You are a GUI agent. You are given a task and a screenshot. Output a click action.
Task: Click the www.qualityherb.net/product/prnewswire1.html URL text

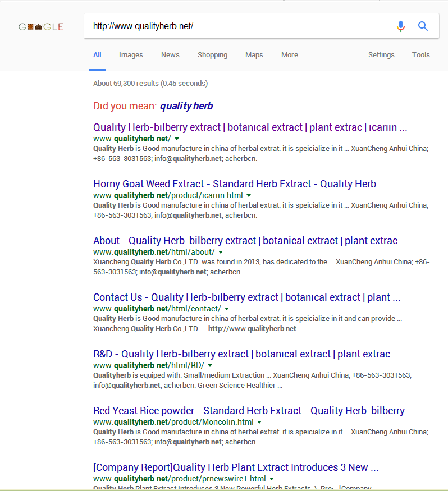(x=180, y=479)
